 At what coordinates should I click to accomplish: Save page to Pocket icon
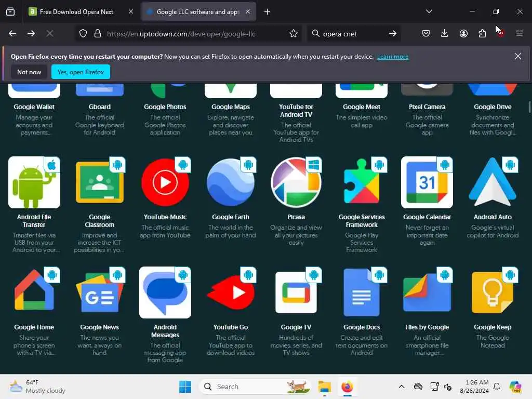pyautogui.click(x=426, y=33)
